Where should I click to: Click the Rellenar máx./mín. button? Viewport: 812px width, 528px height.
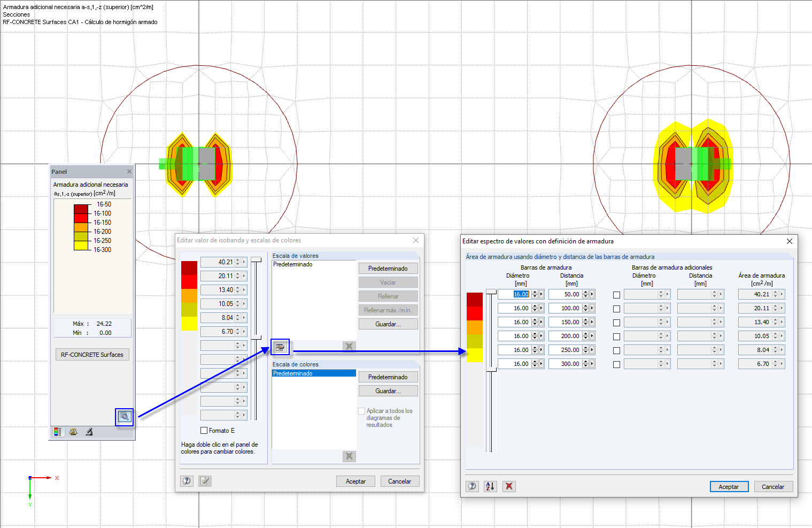click(x=388, y=310)
